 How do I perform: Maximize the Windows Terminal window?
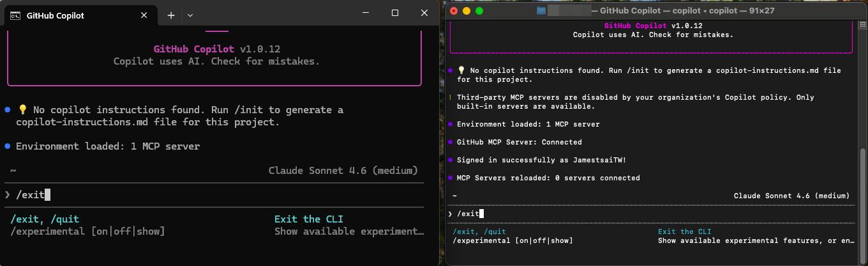[x=395, y=13]
